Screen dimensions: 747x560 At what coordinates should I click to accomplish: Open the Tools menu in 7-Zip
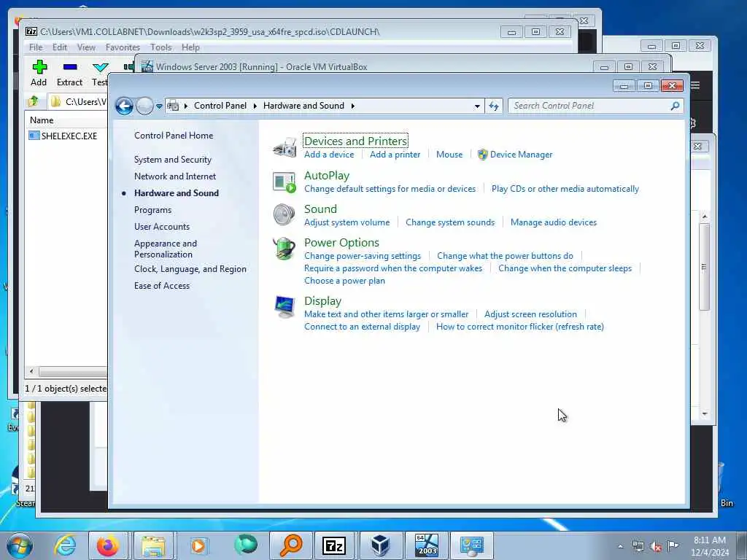161,47
